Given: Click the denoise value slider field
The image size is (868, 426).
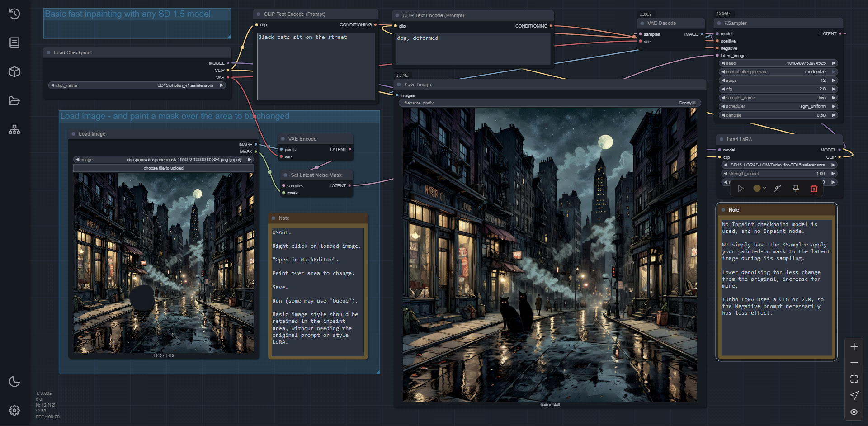Looking at the screenshot, I should click(x=778, y=115).
